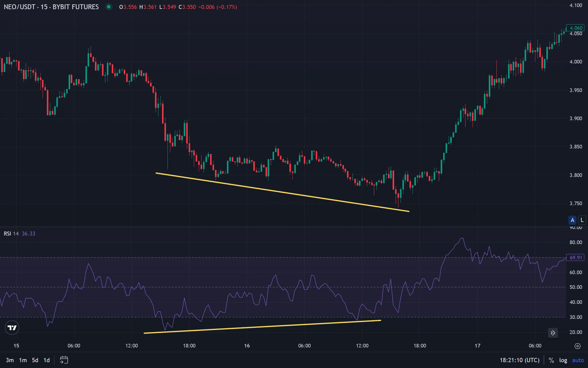Viewport: 588px width, 368px height.
Task: Toggle the L log-scale button
Action: (x=582, y=220)
